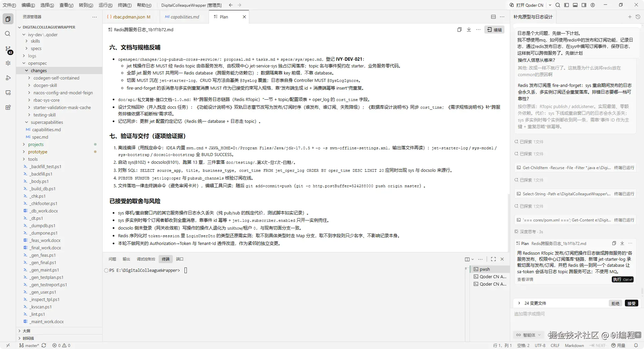Open the 终端 menu in menu bar
Screen dimensions: 644x349
[x=124, y=5]
